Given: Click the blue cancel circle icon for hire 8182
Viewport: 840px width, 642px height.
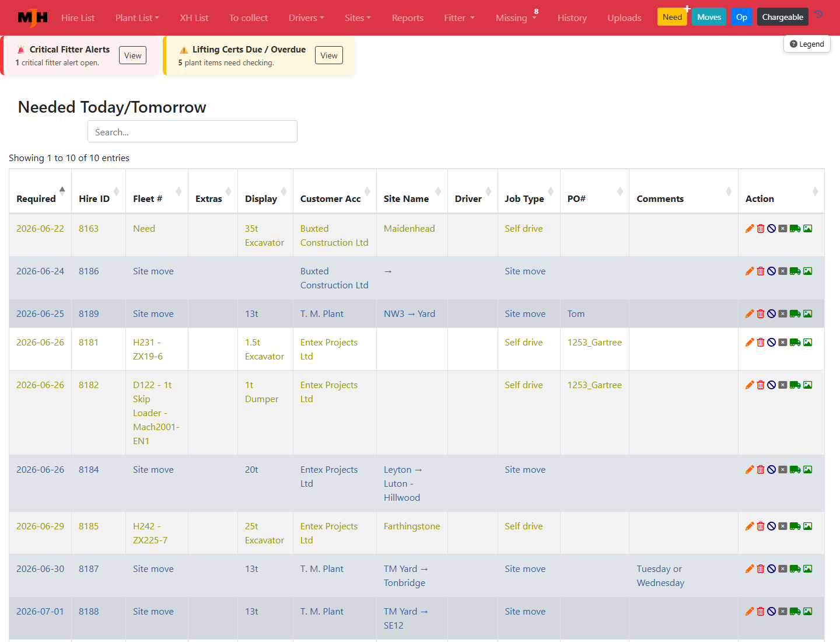Looking at the screenshot, I should tap(771, 385).
